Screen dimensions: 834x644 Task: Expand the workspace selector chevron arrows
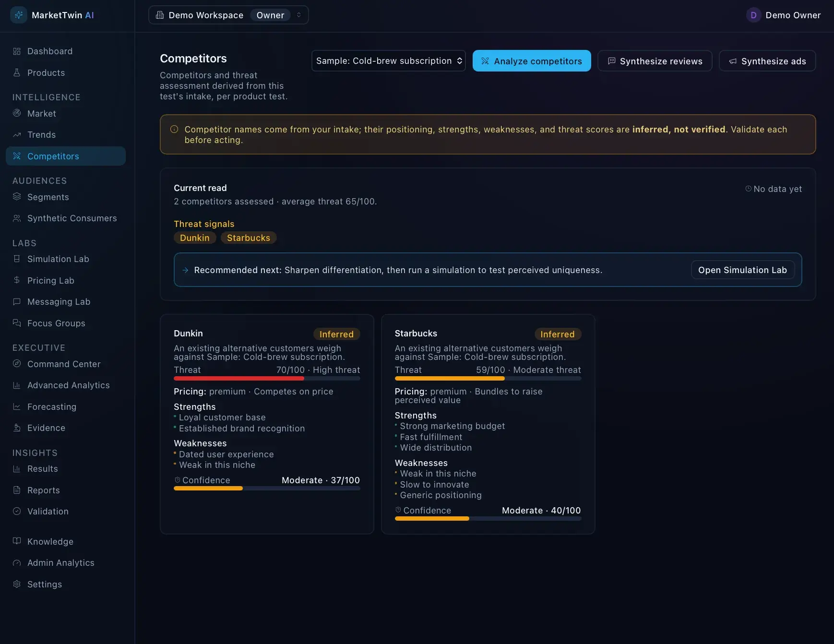click(299, 15)
